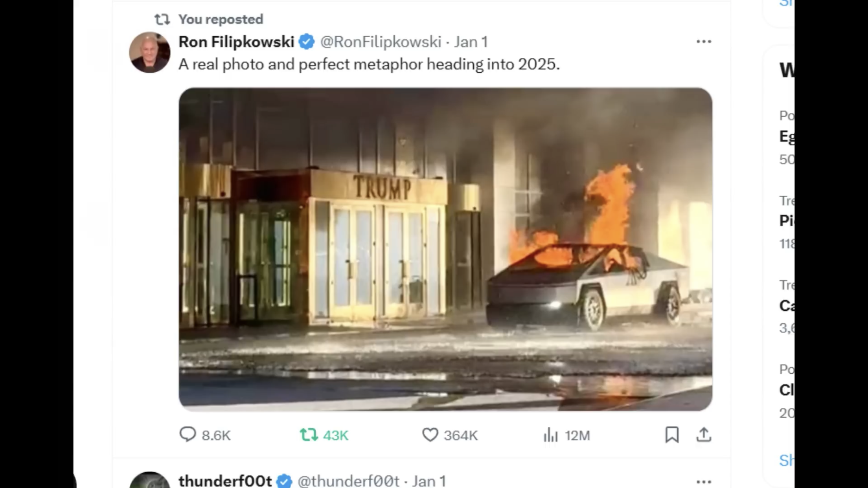
Task: Share the post via upload arrow icon
Action: (x=704, y=435)
